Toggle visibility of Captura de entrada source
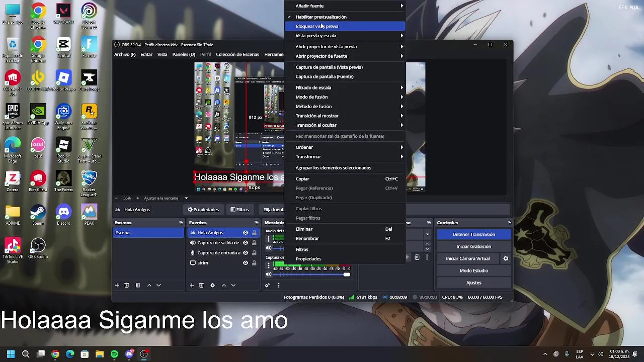 246,253
